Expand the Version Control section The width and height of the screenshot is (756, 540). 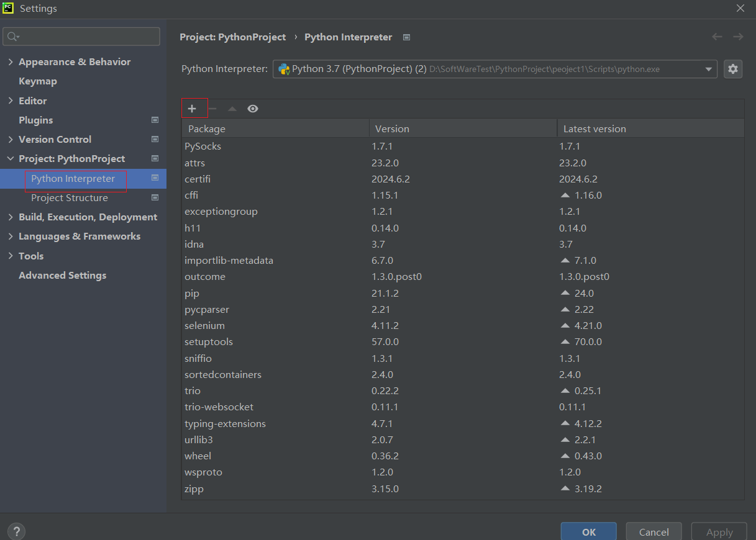click(x=11, y=139)
